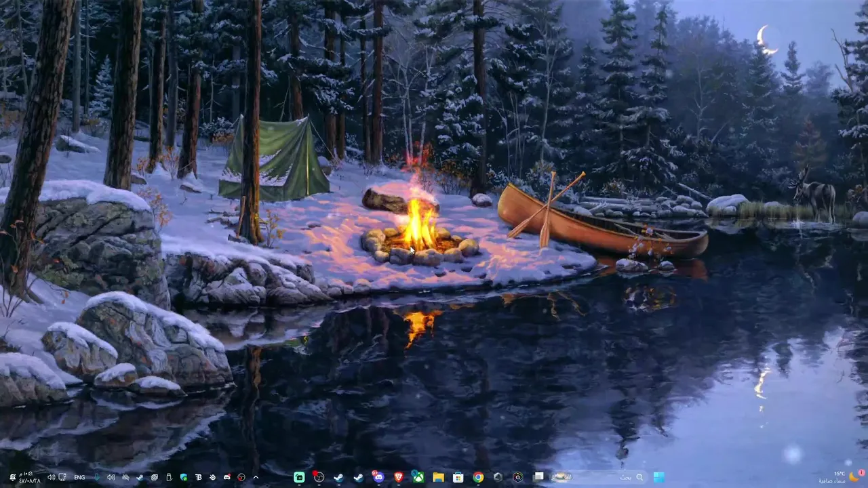Expand the hidden system tray icons chevron
The height and width of the screenshot is (488, 868).
coord(256,477)
